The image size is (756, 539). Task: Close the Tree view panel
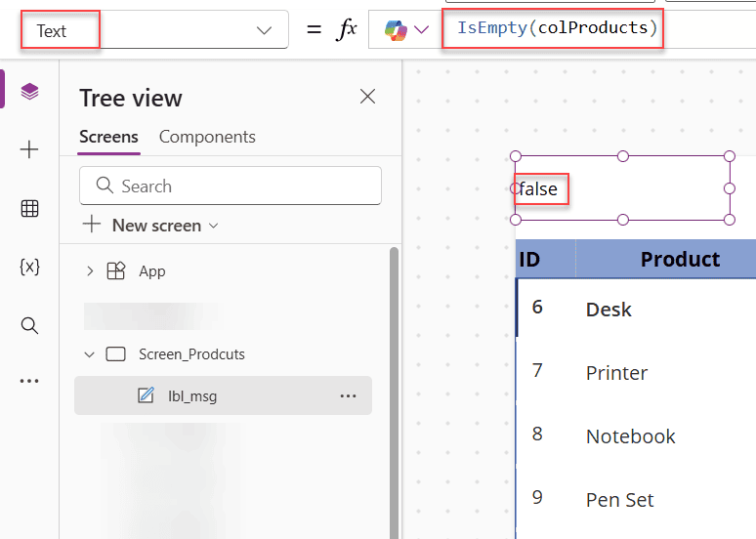(367, 97)
